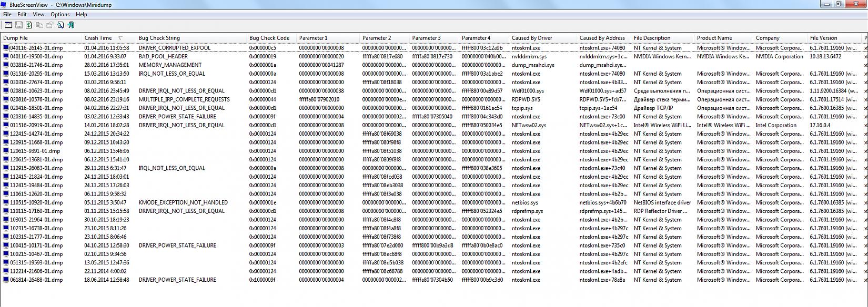The image size is (868, 307).
Task: Click the Refresh toolbar icon
Action: [x=29, y=25]
